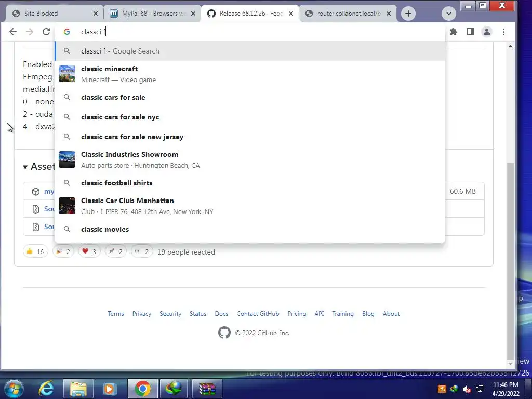Open the Pricing footer link

(x=297, y=314)
